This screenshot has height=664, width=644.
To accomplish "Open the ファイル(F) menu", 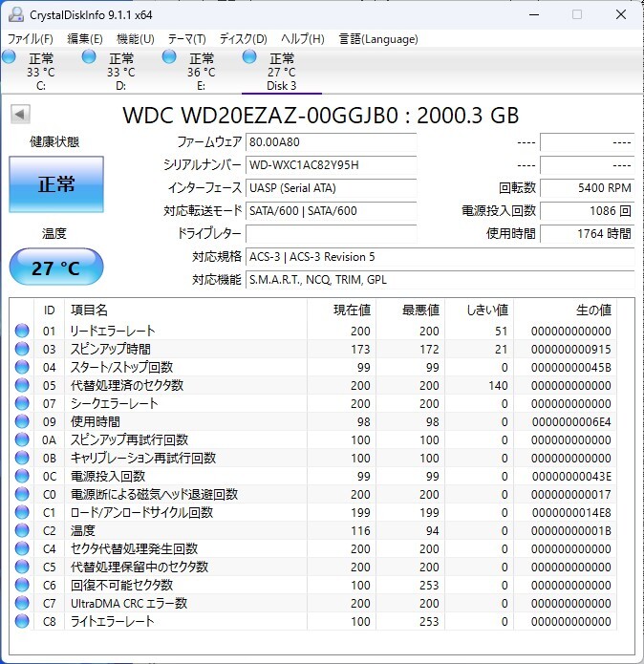I will click(x=31, y=39).
